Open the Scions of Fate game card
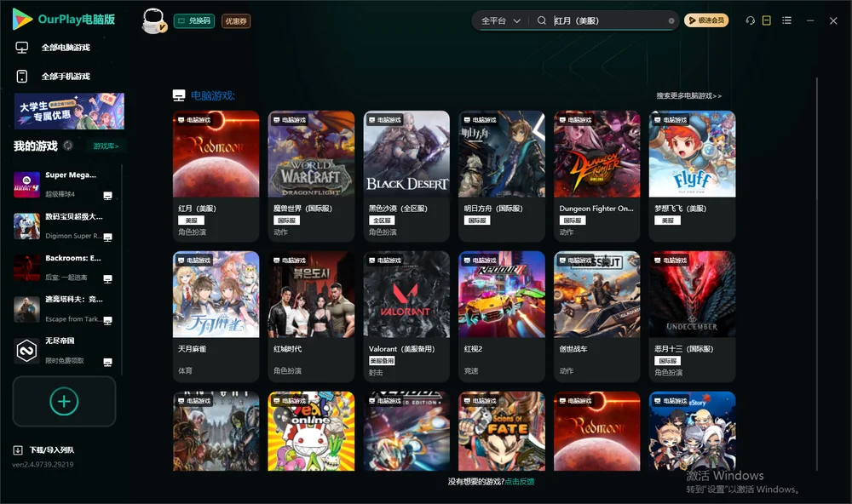 coord(502,432)
